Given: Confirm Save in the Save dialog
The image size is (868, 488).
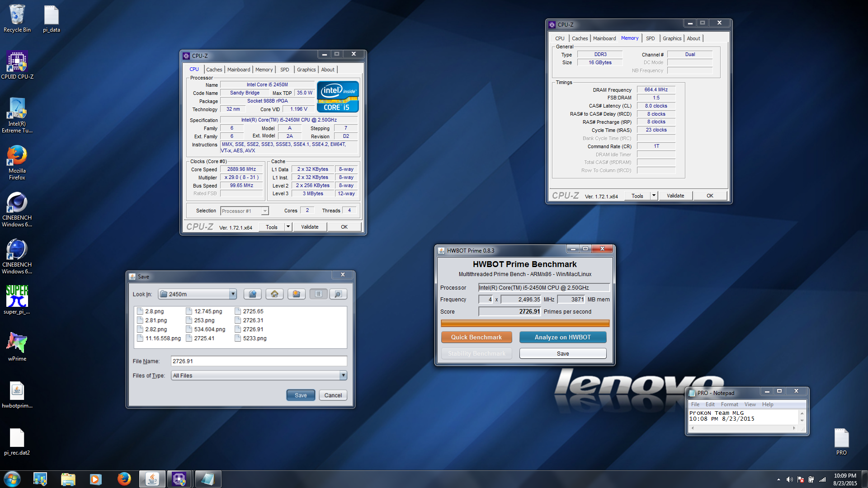Looking at the screenshot, I should point(301,395).
